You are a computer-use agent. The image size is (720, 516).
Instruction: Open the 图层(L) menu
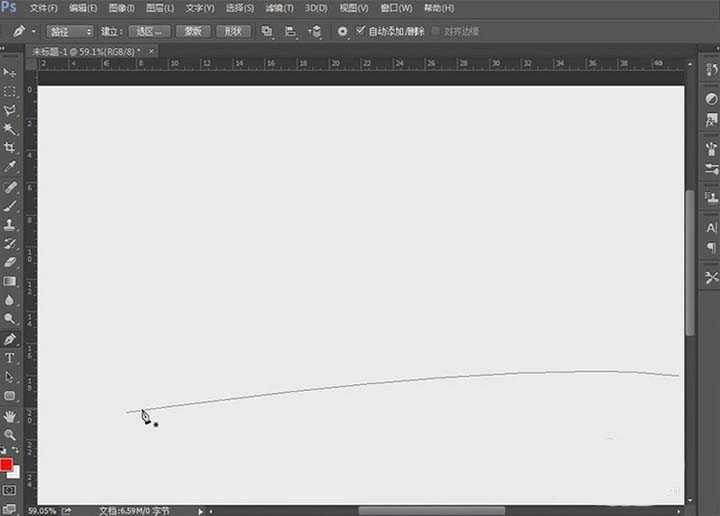point(160,8)
